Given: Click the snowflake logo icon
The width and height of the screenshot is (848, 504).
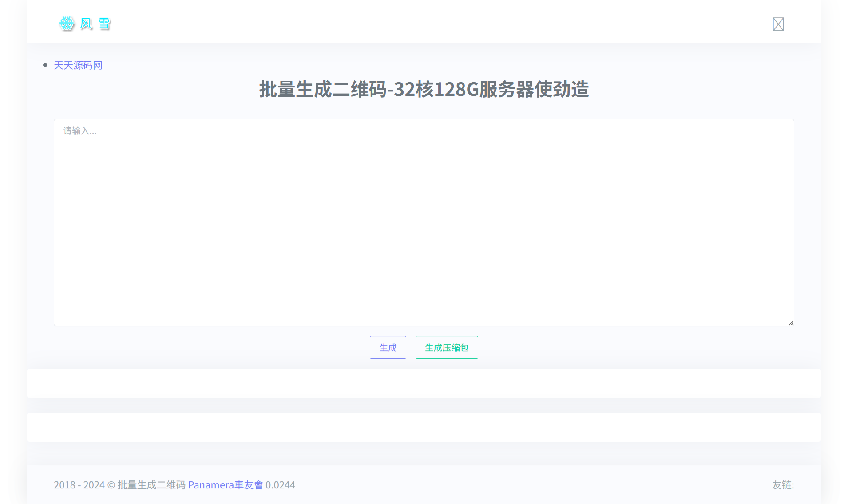Looking at the screenshot, I should click(67, 24).
